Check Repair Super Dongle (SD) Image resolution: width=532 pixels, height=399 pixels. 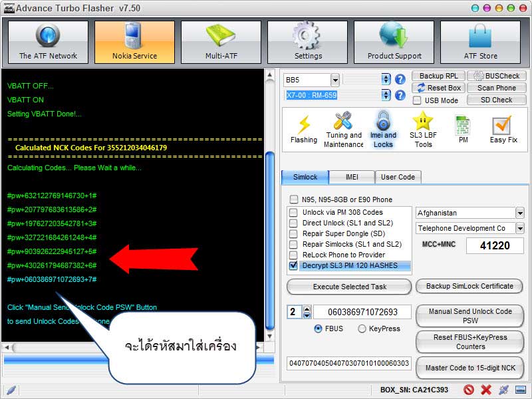click(x=293, y=233)
